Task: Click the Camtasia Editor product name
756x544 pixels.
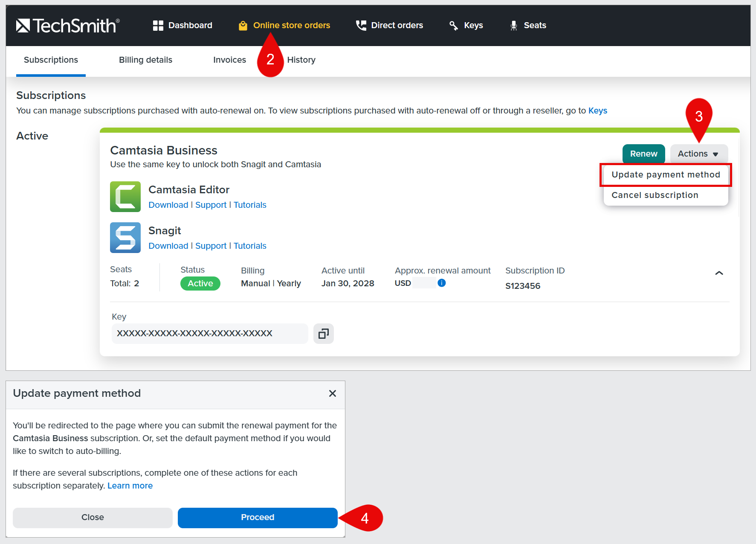Action: (x=189, y=190)
